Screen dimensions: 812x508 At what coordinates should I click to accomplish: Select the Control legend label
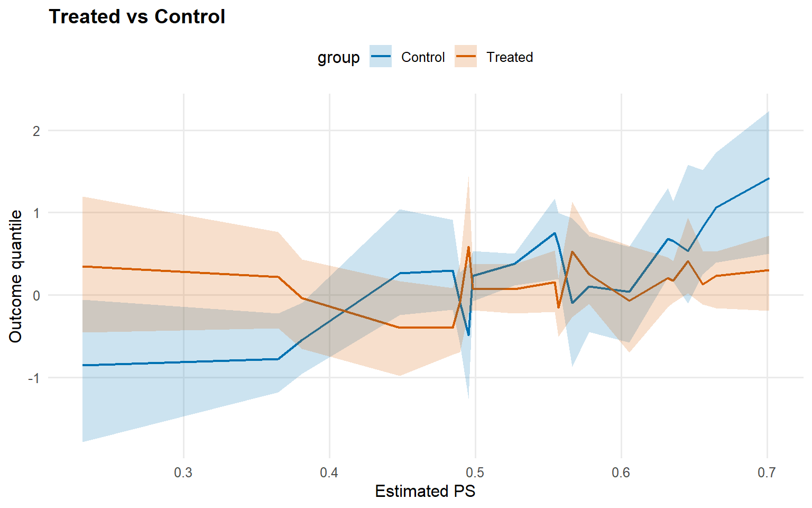(423, 57)
